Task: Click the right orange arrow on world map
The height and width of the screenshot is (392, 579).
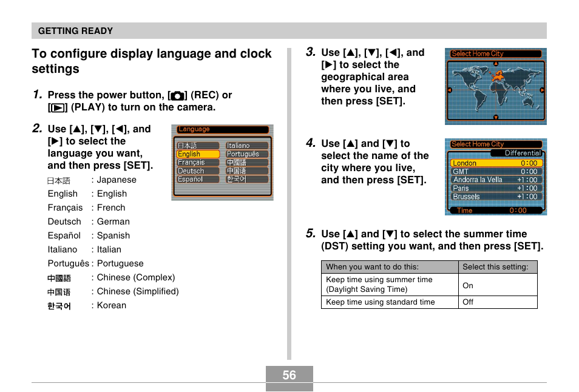Action: (x=542, y=90)
